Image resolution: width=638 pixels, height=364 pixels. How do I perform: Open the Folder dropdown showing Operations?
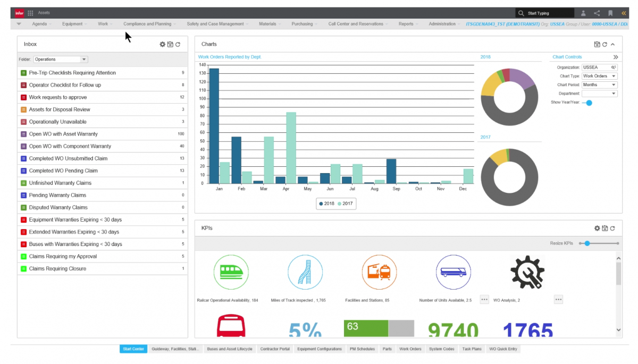coord(61,60)
